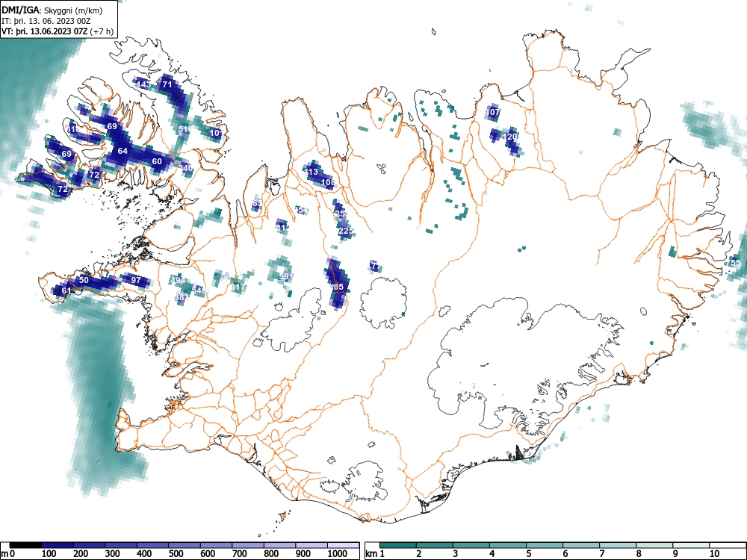
Task: Click the visibility value 113 in north Iceland
Action: click(x=311, y=172)
